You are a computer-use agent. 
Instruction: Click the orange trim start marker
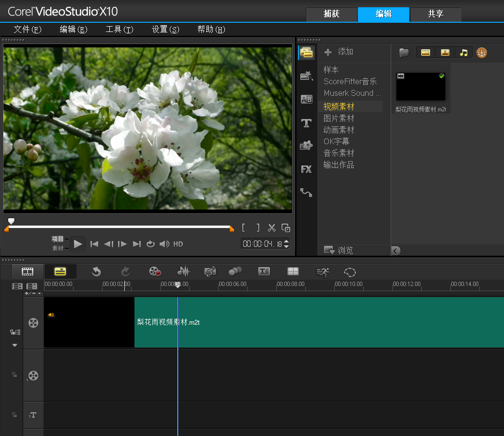(x=6, y=229)
